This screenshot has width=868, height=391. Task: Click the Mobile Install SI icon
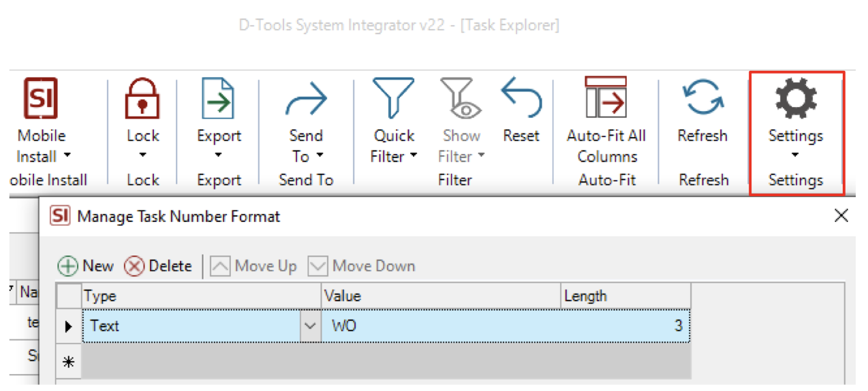41,98
